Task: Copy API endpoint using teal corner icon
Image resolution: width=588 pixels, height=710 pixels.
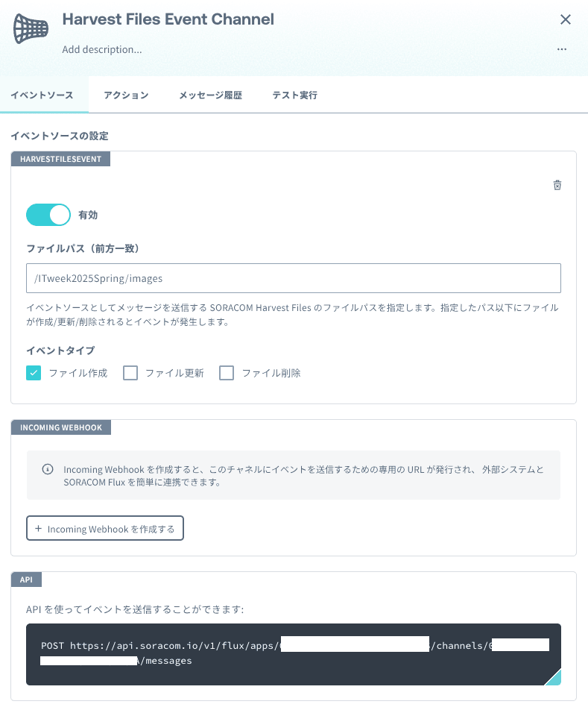Action: [553, 677]
